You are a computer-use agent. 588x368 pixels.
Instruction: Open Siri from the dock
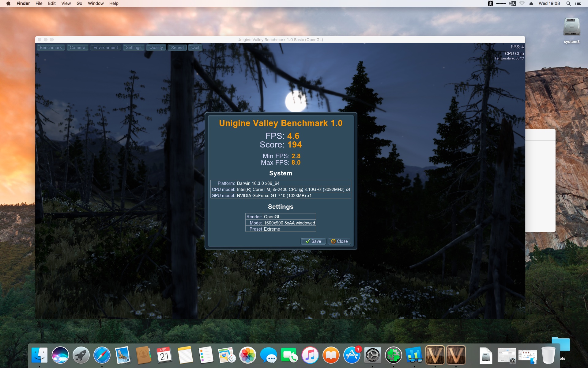pos(60,355)
